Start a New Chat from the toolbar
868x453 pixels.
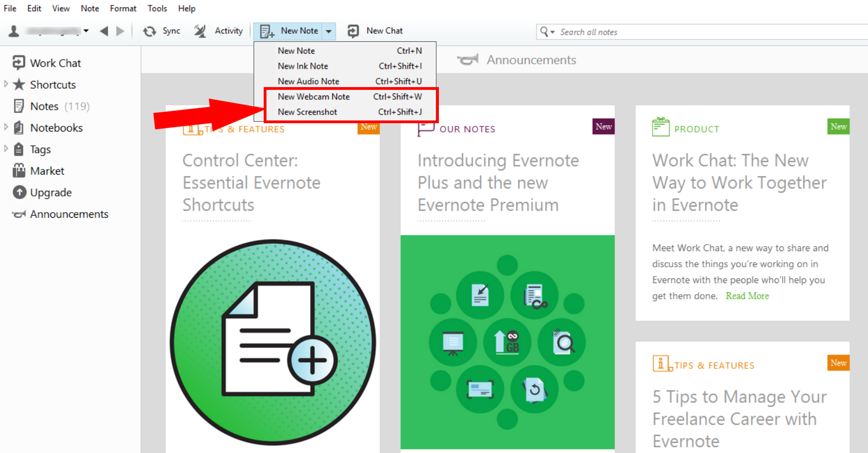pos(353,31)
